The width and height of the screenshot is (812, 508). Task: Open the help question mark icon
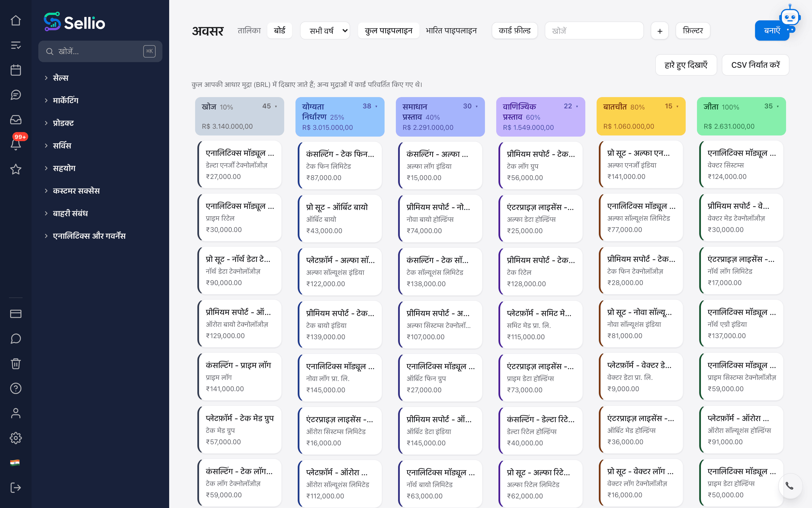coord(16,388)
